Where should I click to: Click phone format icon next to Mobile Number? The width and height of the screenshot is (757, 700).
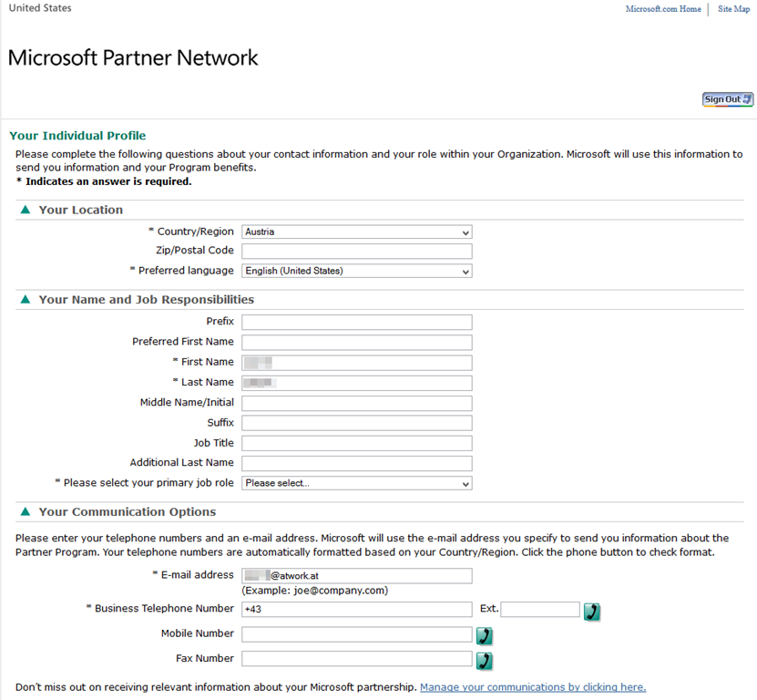point(485,636)
